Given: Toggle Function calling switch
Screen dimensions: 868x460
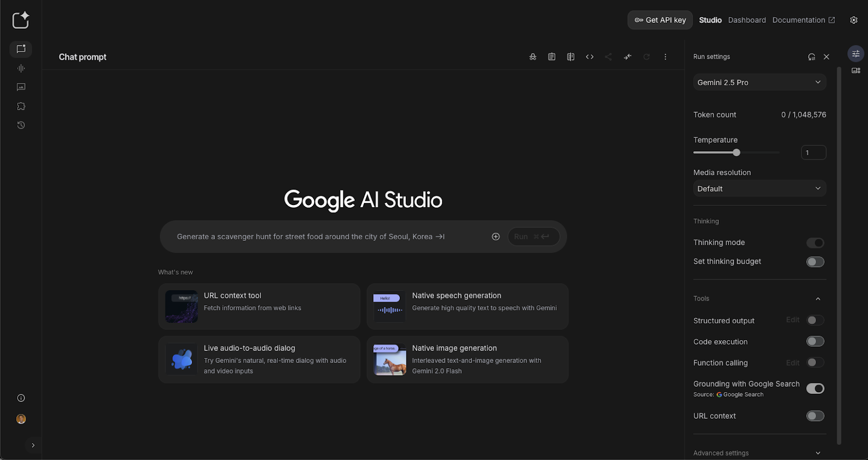Looking at the screenshot, I should point(815,362).
